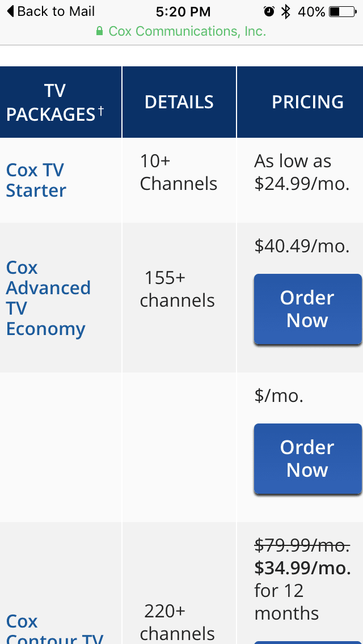
Task: Select the TV PACKAGES column header
Action: click(x=55, y=102)
